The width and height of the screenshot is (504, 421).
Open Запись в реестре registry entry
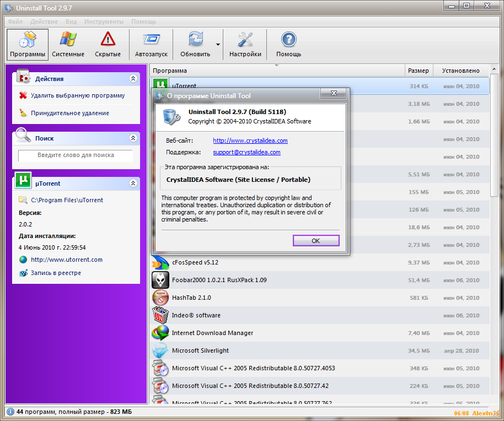(56, 273)
